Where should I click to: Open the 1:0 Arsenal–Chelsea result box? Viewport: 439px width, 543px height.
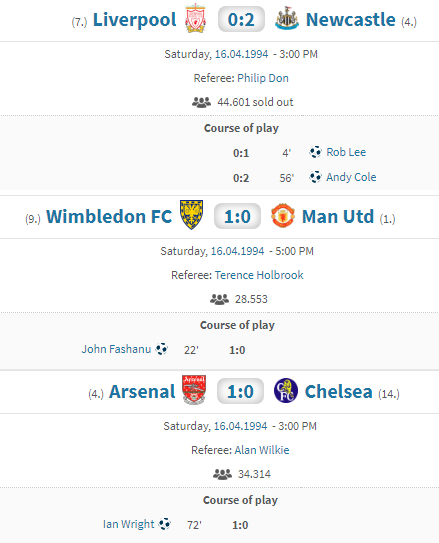tap(240, 391)
